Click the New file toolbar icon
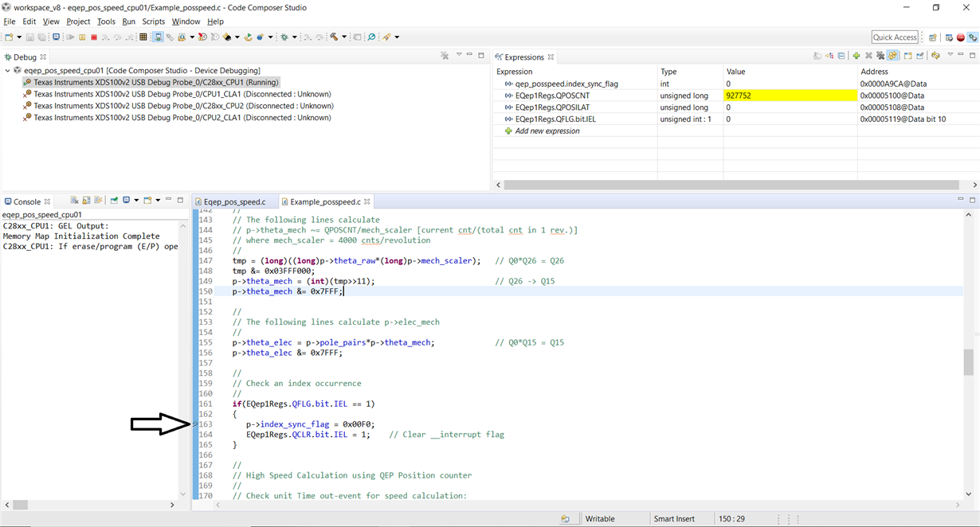The image size is (980, 527). 9,37
